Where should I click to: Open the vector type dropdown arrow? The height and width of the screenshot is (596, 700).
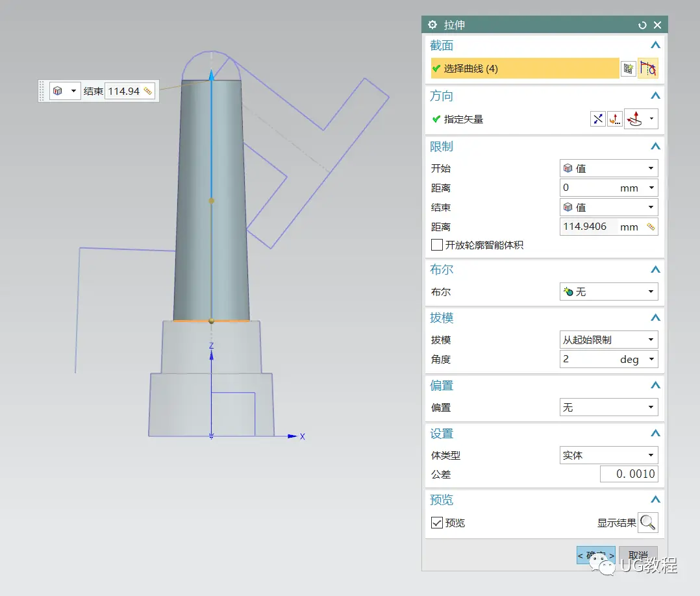(x=651, y=119)
